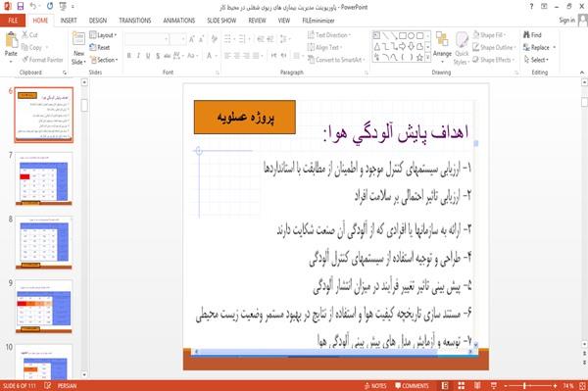Viewport: 588px width, 391px height.
Task: Switch to the TRANSITIONS tab
Action: point(135,21)
